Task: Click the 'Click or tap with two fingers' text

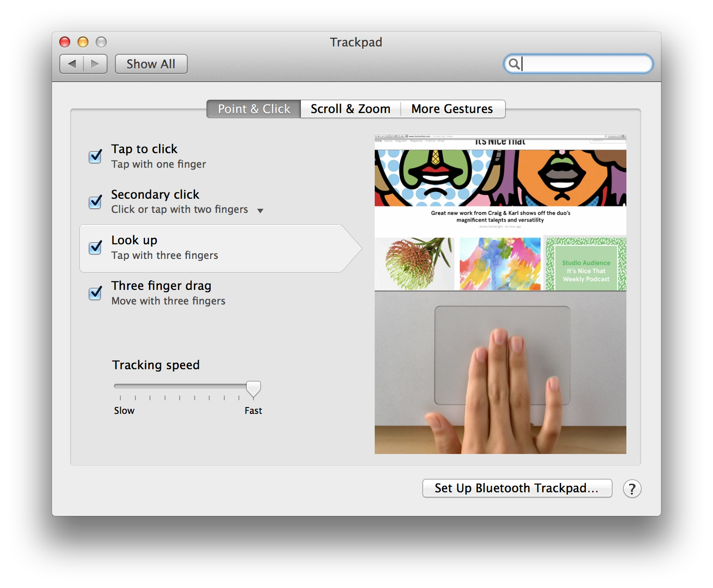Action: [x=180, y=209]
